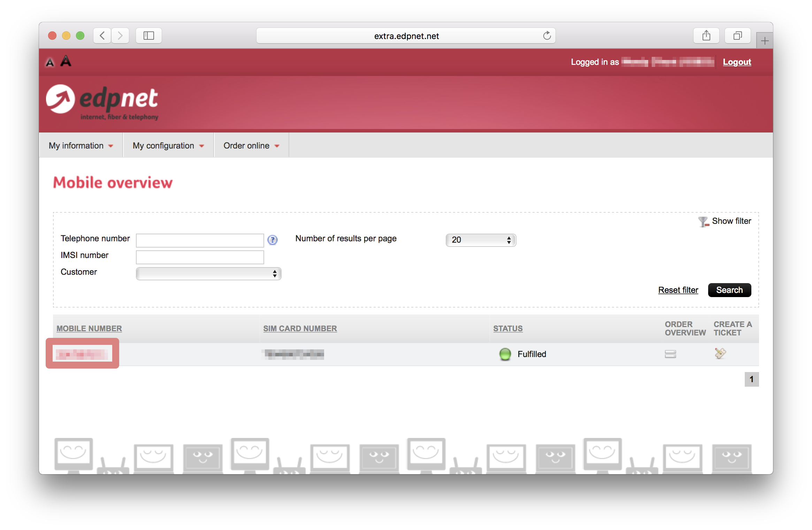
Task: Click the IMSI number input field
Action: click(x=200, y=257)
